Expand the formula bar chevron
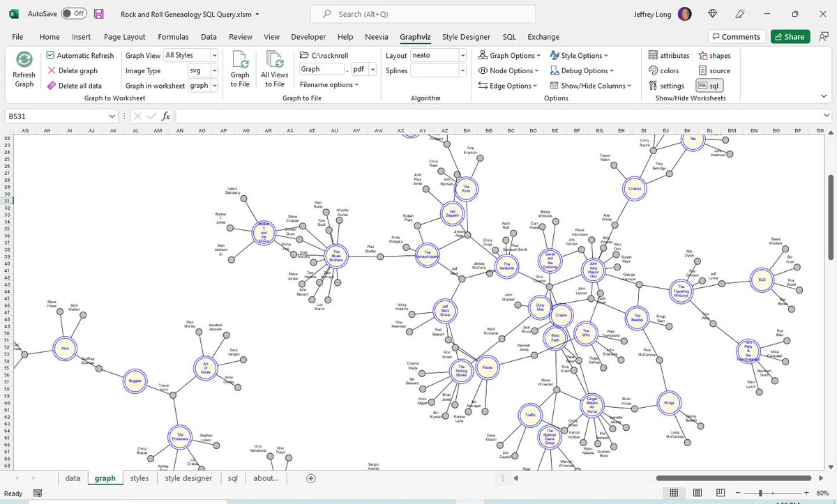837x504 pixels. coord(827,116)
